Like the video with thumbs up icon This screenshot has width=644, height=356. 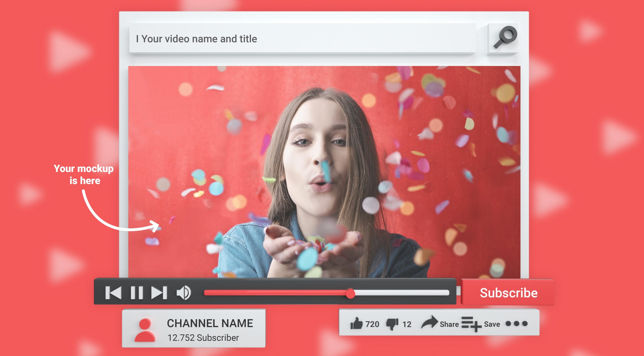pyautogui.click(x=356, y=324)
